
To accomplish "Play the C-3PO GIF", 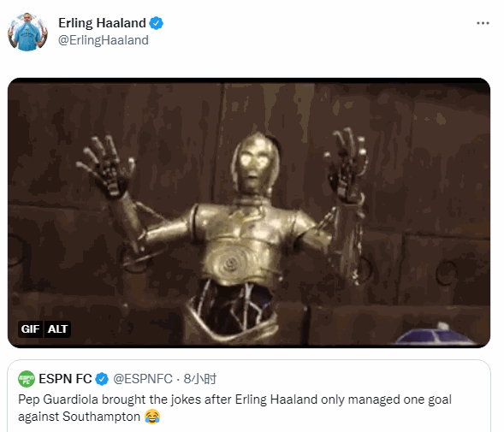I will (249, 213).
